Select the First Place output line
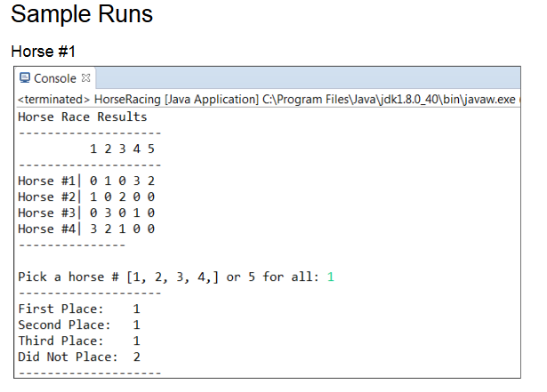 pyautogui.click(x=78, y=308)
